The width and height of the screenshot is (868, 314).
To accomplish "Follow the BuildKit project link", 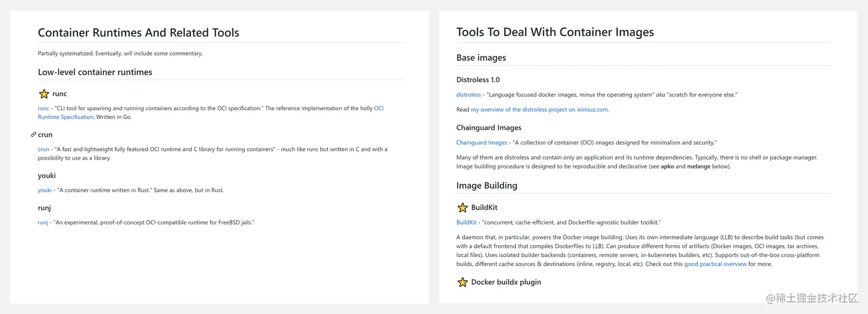I will 466,222.
